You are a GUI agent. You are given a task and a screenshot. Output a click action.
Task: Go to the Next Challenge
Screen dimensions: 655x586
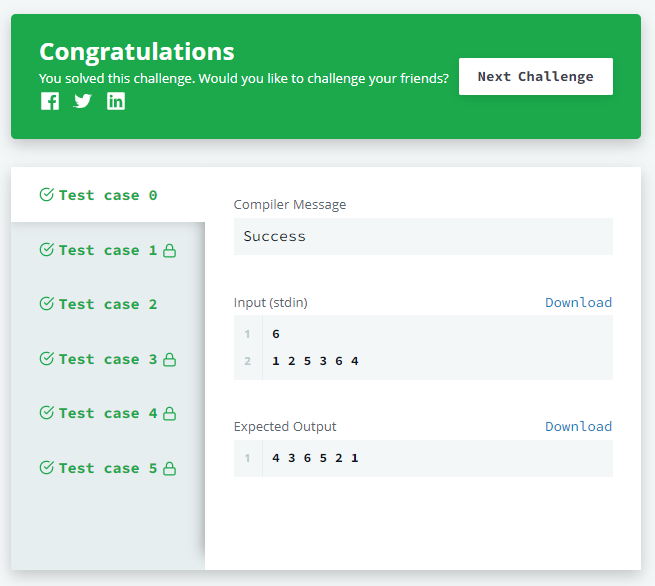coord(536,76)
